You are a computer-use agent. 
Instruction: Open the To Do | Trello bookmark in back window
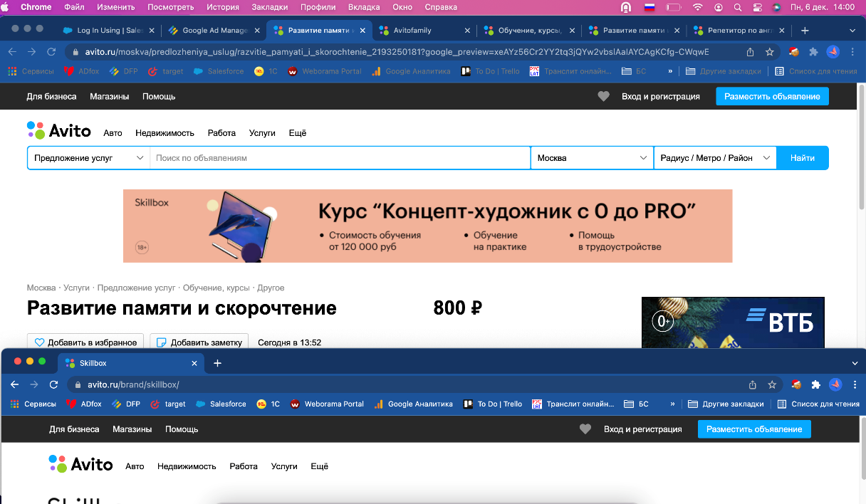coord(490,71)
